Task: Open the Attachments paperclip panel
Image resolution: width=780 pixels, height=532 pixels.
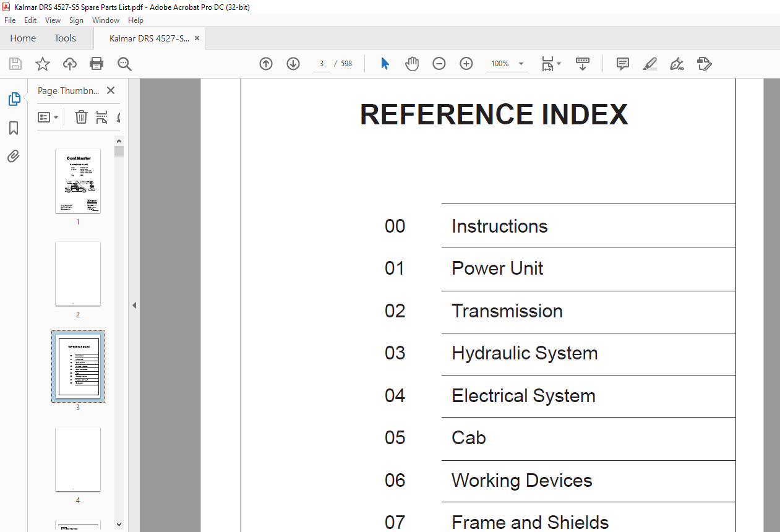Action: (14, 156)
